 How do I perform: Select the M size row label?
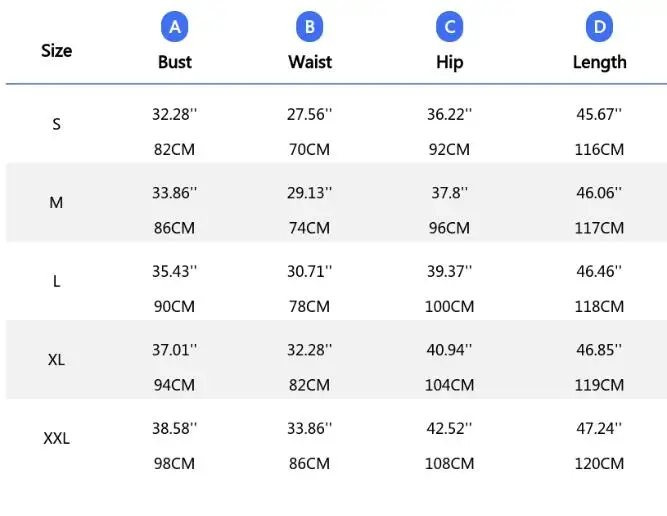(x=57, y=203)
